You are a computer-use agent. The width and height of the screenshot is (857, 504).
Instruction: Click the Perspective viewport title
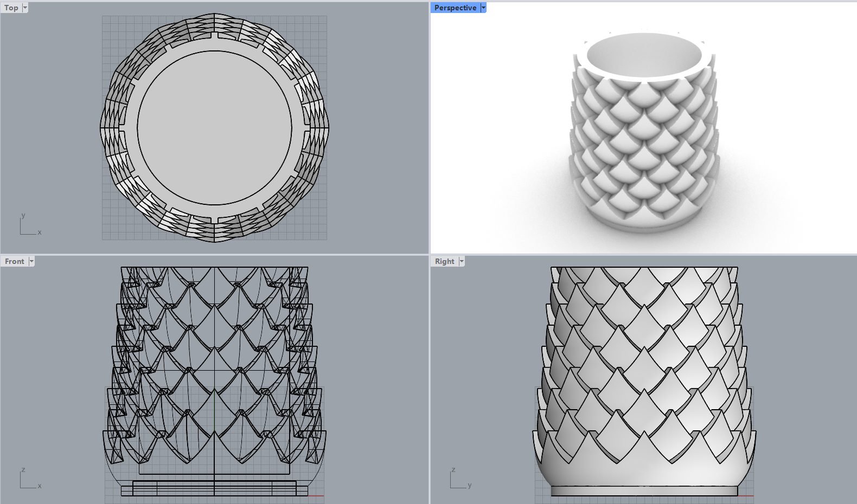click(455, 8)
